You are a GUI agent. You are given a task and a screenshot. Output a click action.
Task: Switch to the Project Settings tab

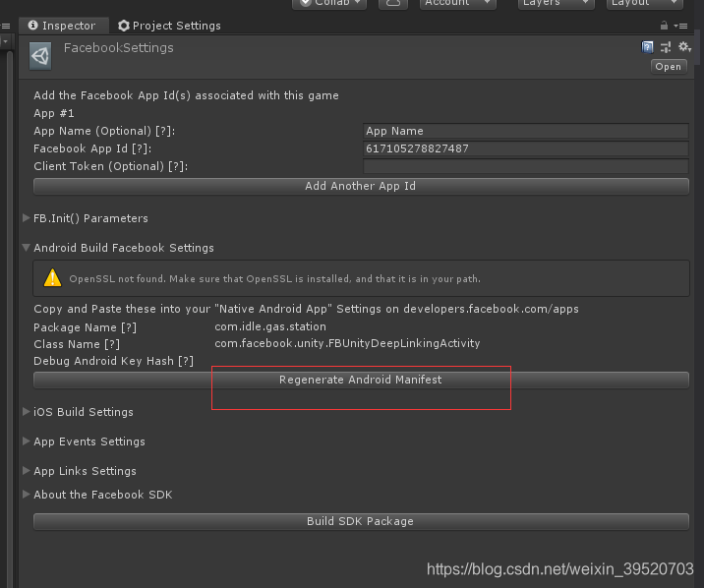pyautogui.click(x=169, y=26)
